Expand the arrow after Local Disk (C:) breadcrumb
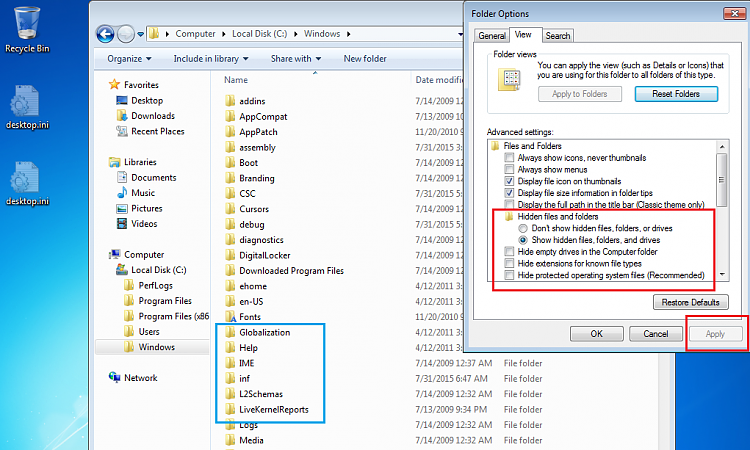This screenshot has width=750, height=450. pos(296,34)
